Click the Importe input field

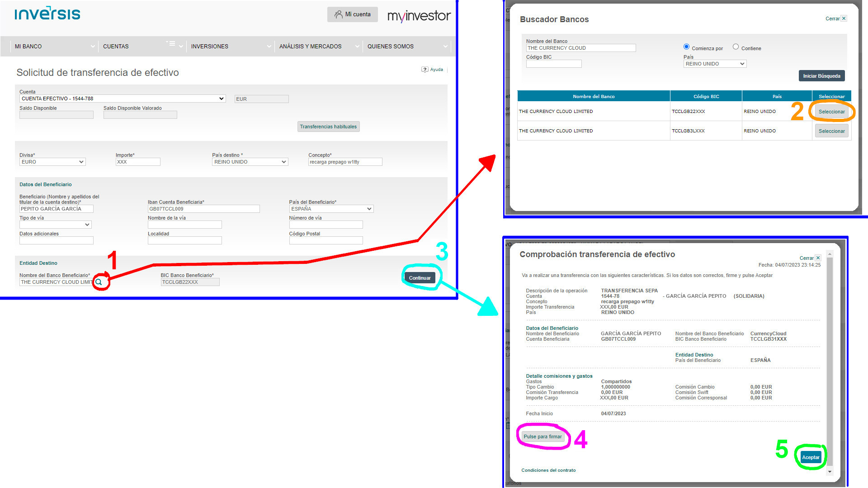[138, 162]
